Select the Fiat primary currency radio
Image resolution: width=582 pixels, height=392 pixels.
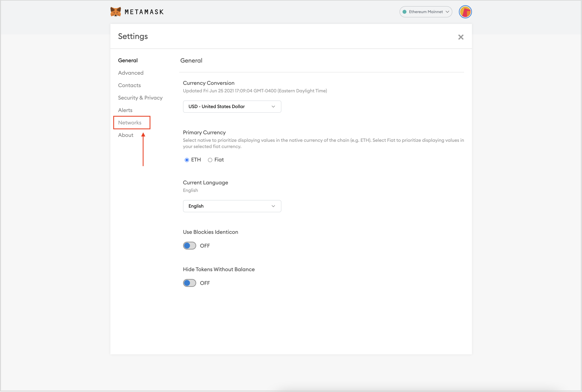point(210,160)
